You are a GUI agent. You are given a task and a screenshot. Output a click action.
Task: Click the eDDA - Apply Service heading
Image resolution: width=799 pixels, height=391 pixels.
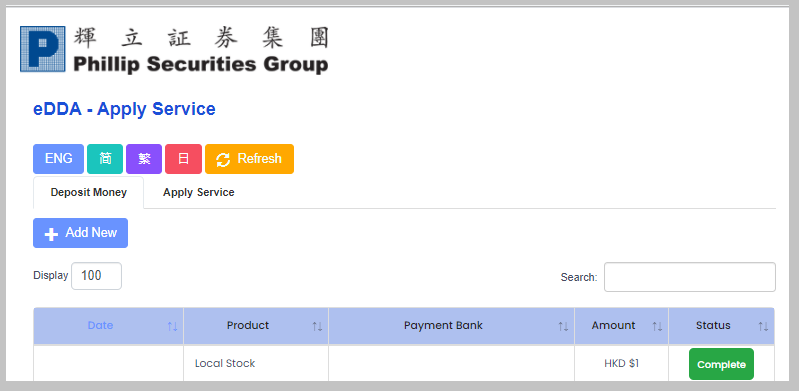[x=124, y=109]
